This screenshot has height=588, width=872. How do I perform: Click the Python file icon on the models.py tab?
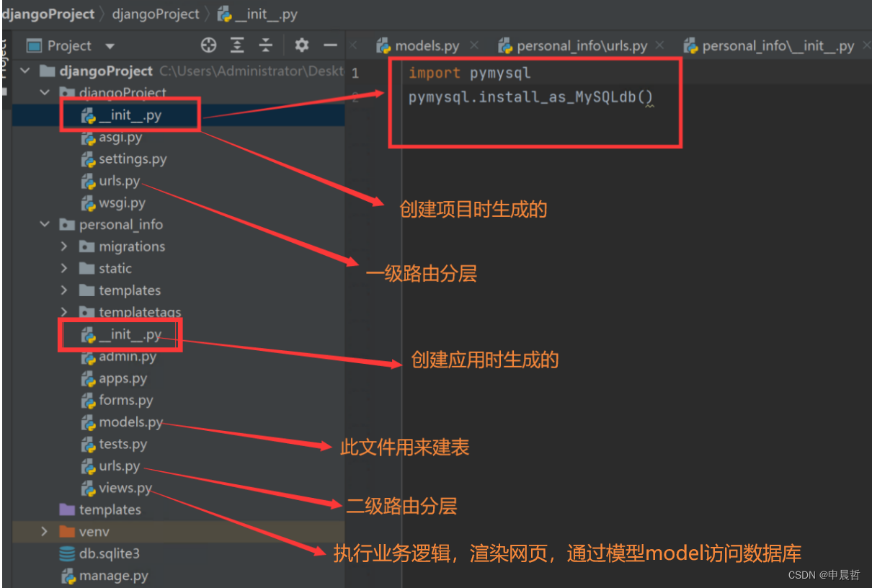(x=382, y=45)
